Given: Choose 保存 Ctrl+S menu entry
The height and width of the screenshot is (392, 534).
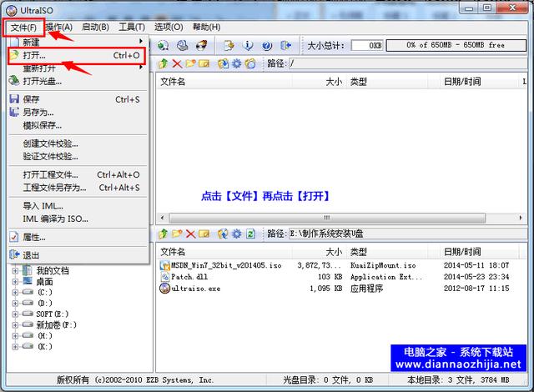Looking at the screenshot, I should (77, 99).
